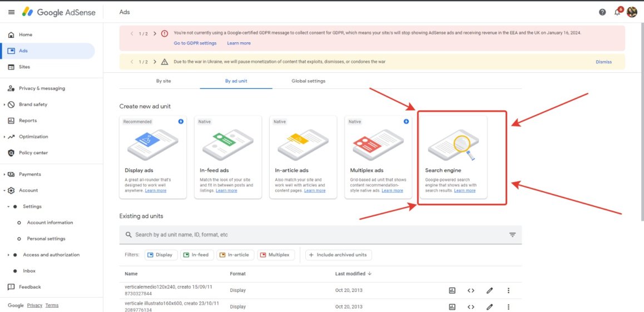Edit the verticalemedio120x240 ad unit

pyautogui.click(x=489, y=291)
